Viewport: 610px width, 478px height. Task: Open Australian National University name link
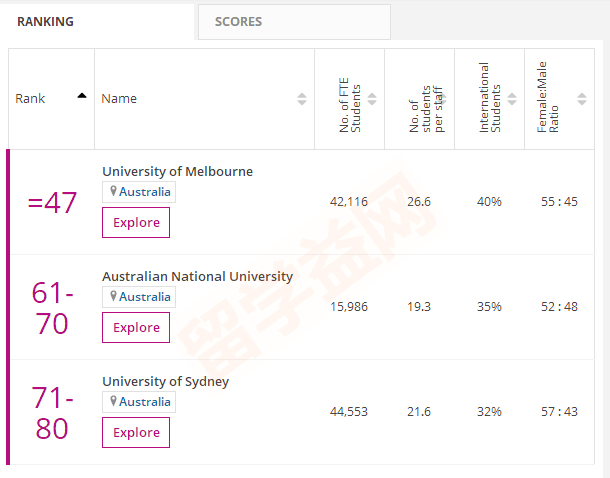point(198,277)
